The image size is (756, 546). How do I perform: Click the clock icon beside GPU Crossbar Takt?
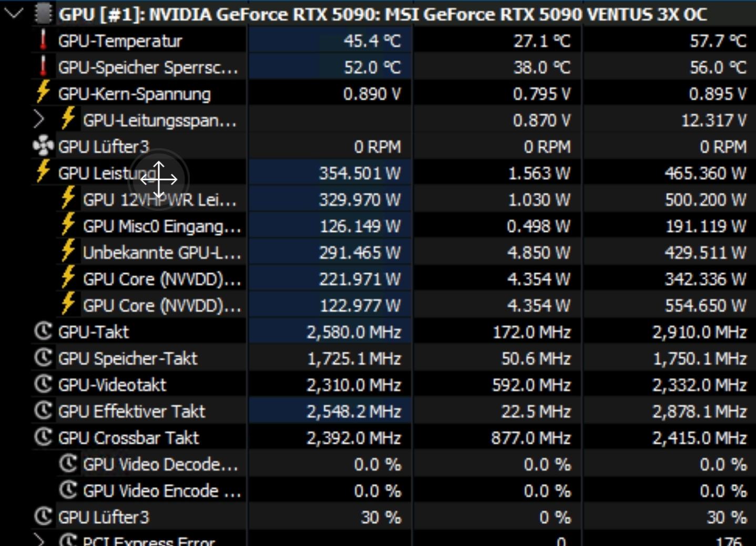pyautogui.click(x=43, y=437)
